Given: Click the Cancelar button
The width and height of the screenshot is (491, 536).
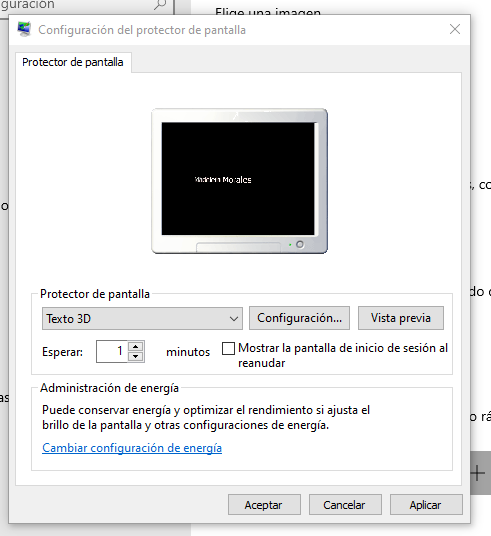Looking at the screenshot, I should point(345,505).
